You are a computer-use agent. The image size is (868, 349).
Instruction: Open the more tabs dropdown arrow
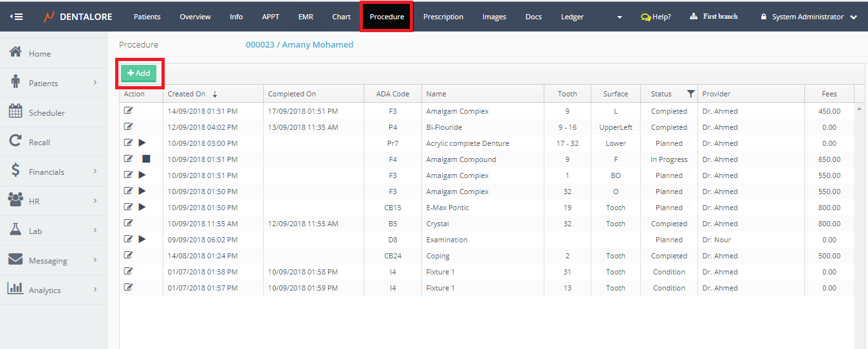pos(620,17)
